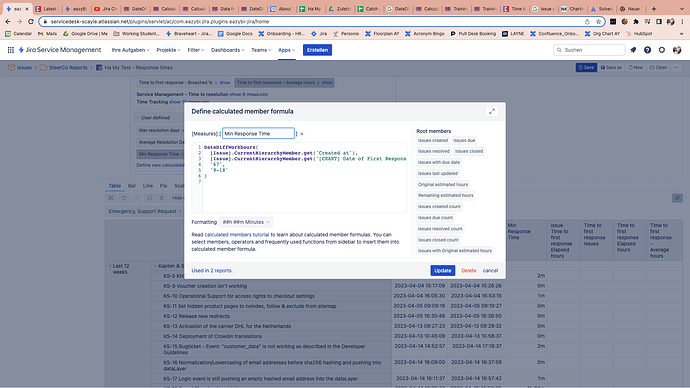The width and height of the screenshot is (690, 388).
Task: Click the Used in 2 reports link
Action: click(x=212, y=271)
